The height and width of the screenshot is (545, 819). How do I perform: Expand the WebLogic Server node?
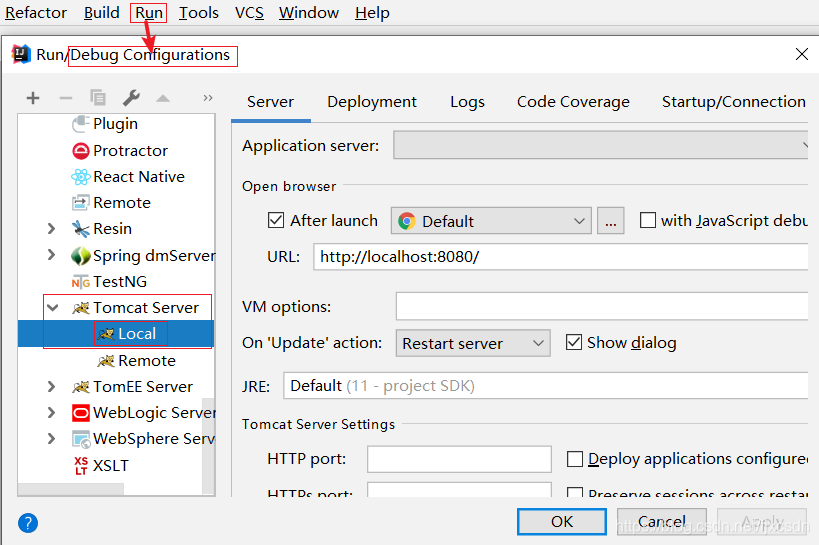[x=51, y=412]
